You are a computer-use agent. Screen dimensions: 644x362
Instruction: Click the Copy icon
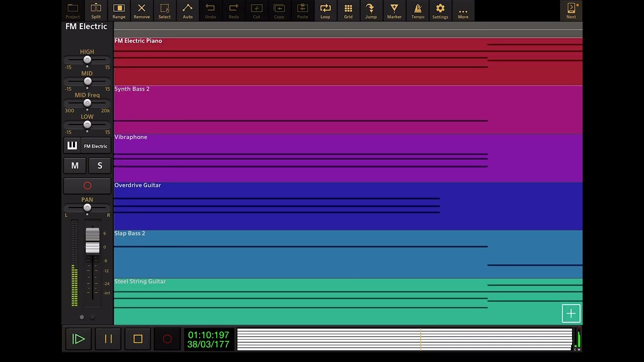[279, 11]
